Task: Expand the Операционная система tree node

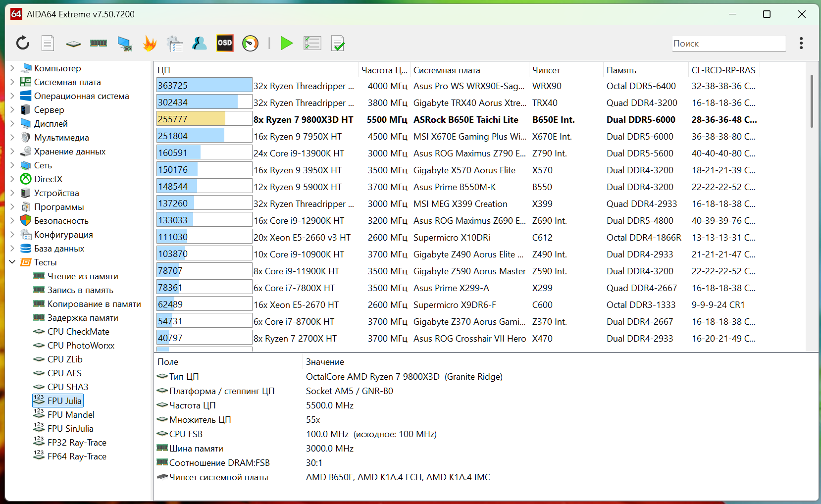Action: coord(12,96)
